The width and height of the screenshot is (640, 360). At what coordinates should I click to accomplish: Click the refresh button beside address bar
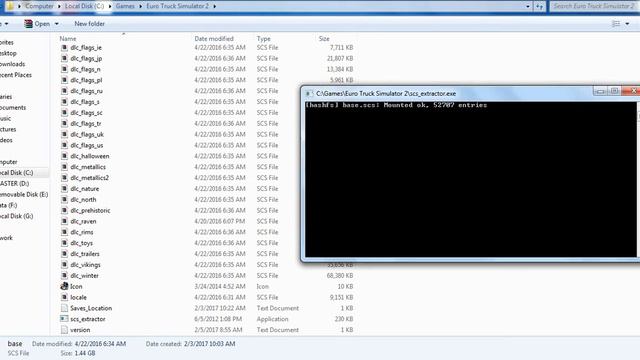(540, 6)
